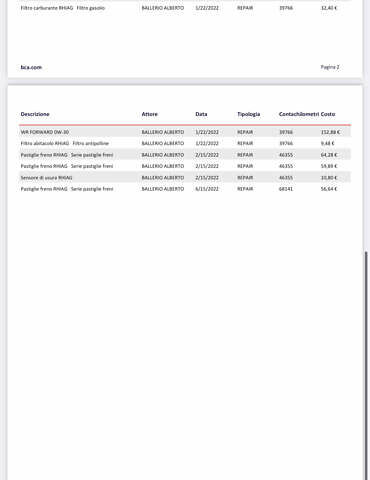
Task: Click the cost in Filtro carburante row
Action: (x=329, y=8)
